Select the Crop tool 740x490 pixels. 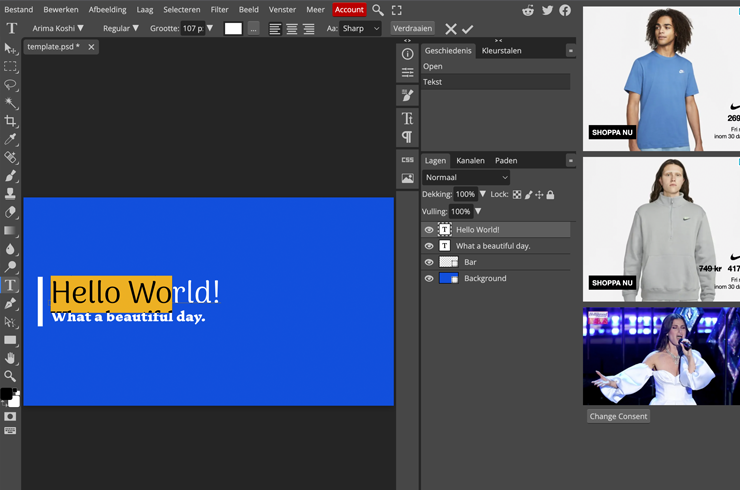[x=10, y=121]
